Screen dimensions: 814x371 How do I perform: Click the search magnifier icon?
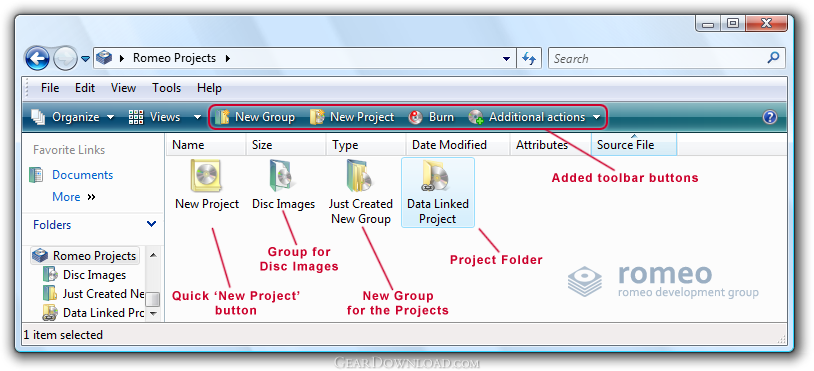tap(774, 58)
